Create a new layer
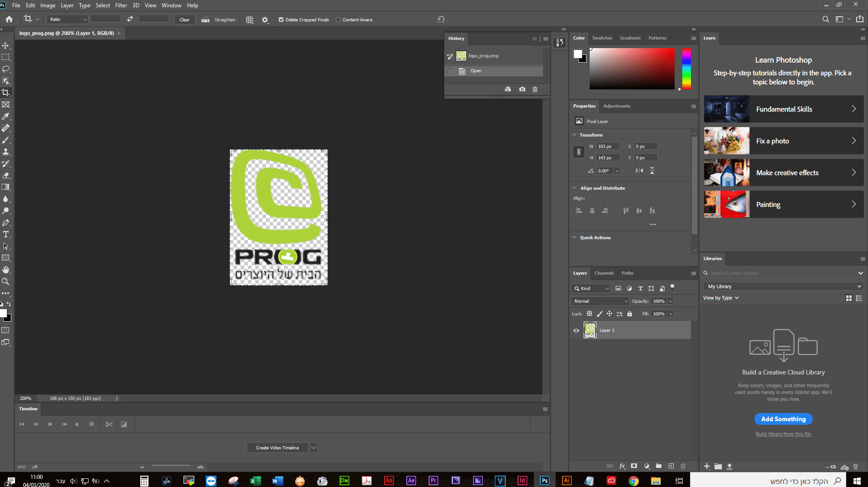Viewport: 868px width, 487px height. click(x=671, y=466)
